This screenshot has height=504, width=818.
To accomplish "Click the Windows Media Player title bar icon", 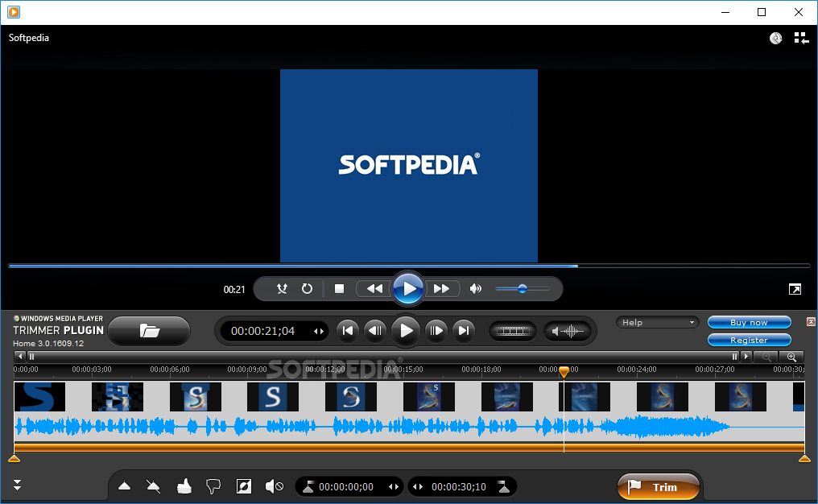I will [14, 12].
